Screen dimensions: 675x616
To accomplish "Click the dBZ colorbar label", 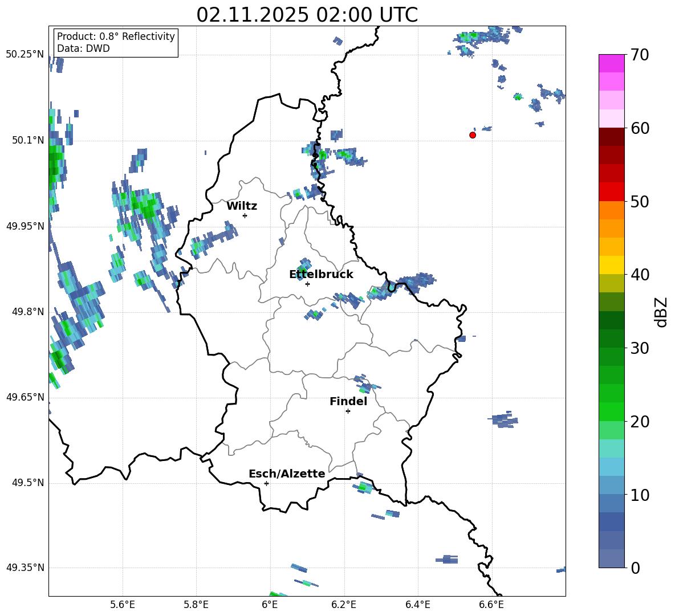I will coord(662,312).
